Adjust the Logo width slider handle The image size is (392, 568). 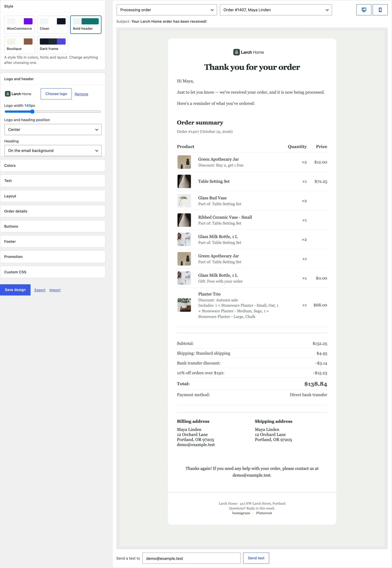coord(32,111)
